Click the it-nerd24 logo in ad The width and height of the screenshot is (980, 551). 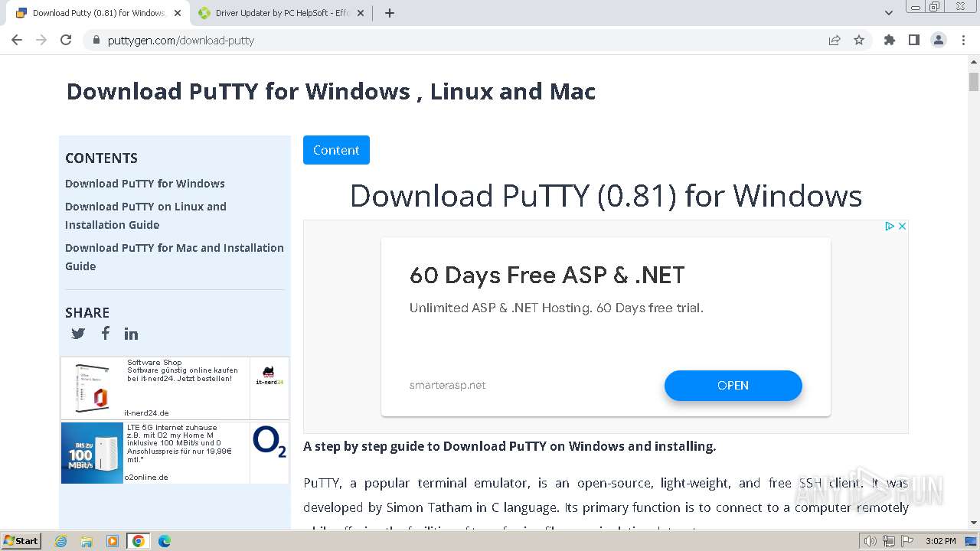pos(269,377)
